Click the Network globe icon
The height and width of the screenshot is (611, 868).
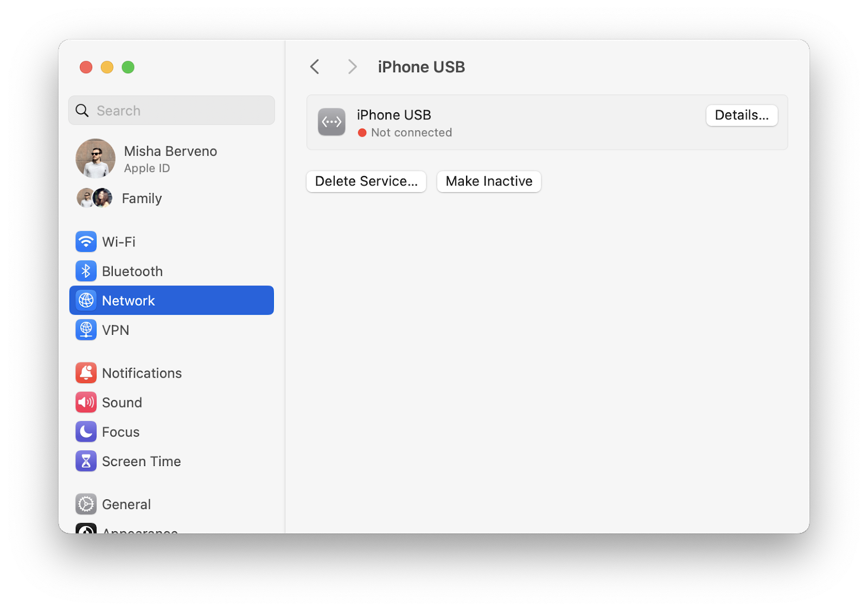tap(86, 300)
